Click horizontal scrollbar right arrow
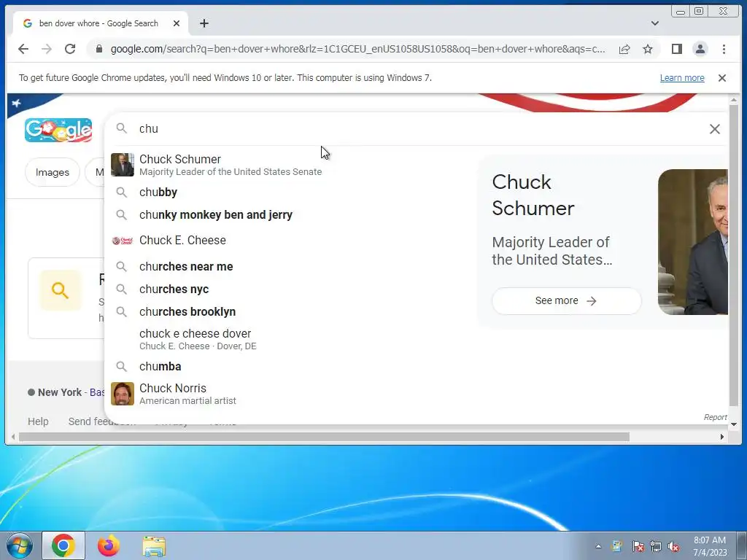This screenshot has width=747, height=560. click(x=722, y=437)
